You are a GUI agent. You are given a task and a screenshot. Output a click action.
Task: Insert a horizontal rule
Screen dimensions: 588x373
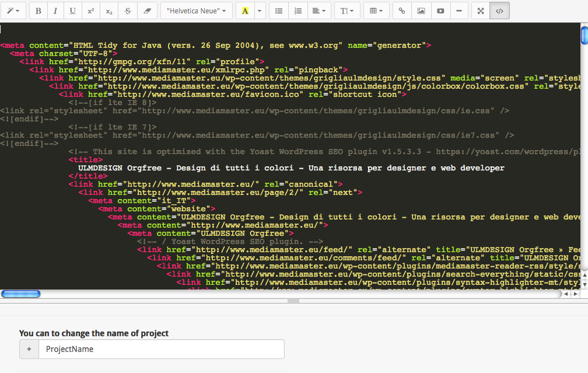pos(459,11)
